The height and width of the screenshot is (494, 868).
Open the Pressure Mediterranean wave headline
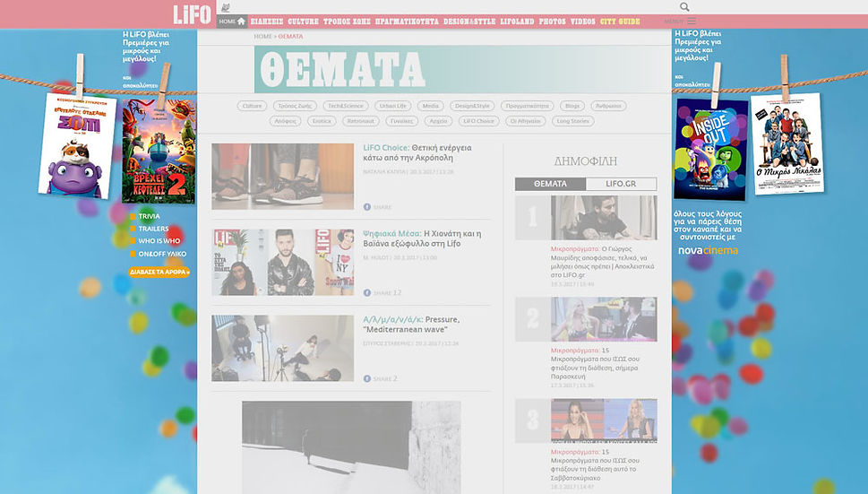pos(411,325)
